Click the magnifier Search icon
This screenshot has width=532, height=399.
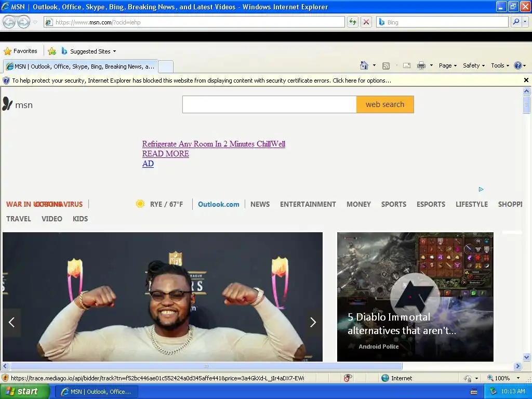tap(516, 22)
